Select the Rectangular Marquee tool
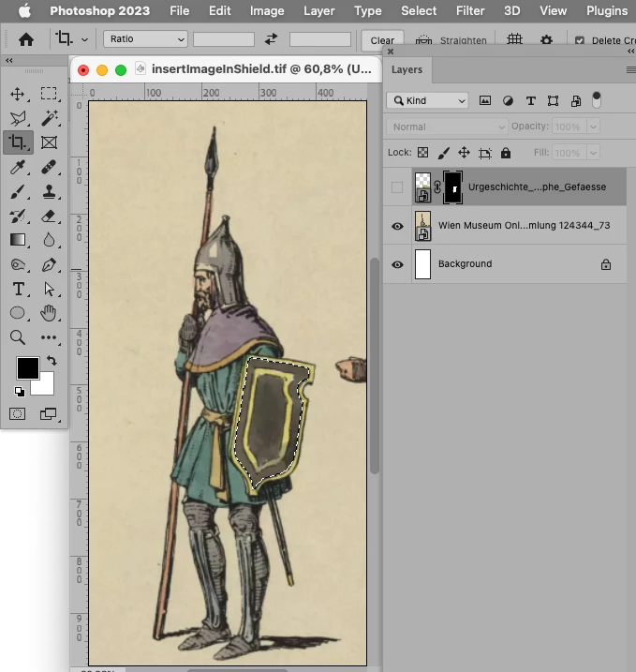 (x=49, y=94)
